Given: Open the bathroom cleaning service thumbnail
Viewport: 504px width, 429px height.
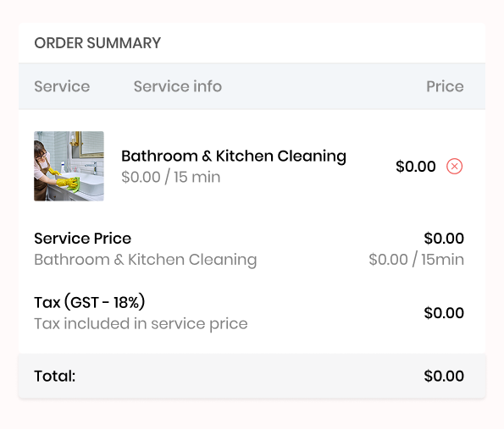Looking at the screenshot, I should tap(69, 166).
